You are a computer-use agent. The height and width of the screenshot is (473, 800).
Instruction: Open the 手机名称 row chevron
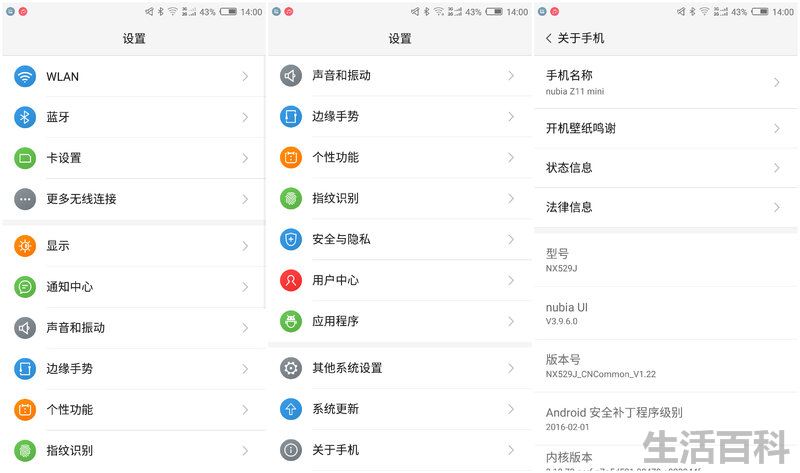click(x=777, y=82)
